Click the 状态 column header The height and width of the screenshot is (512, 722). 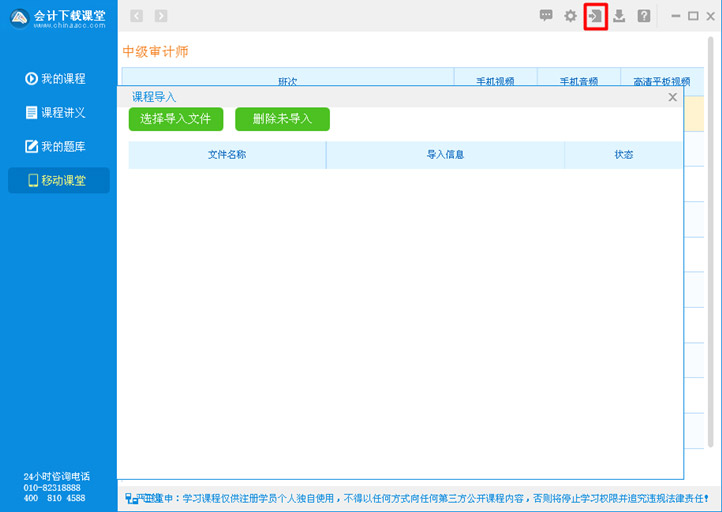(624, 155)
